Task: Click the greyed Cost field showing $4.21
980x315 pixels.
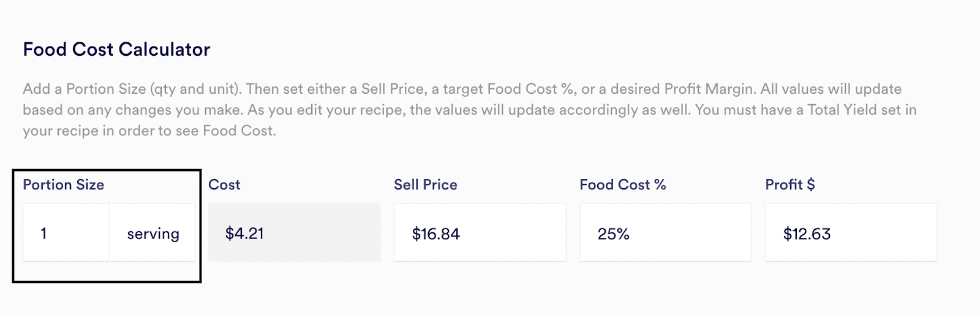Action: (x=294, y=233)
